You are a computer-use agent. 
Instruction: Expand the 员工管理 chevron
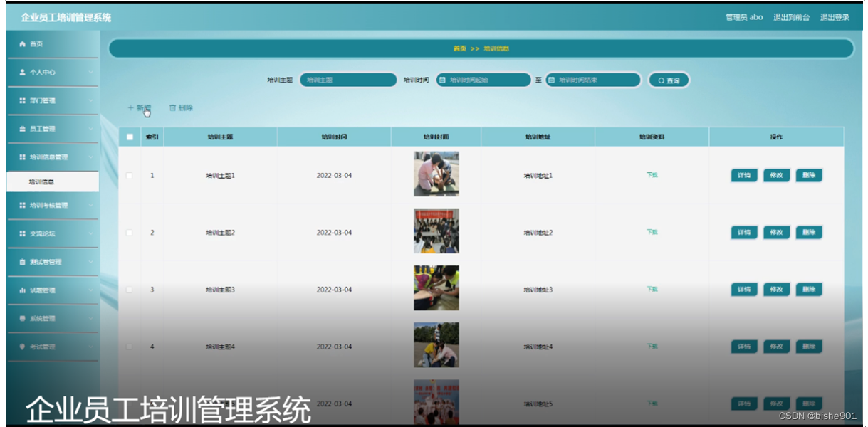point(91,130)
